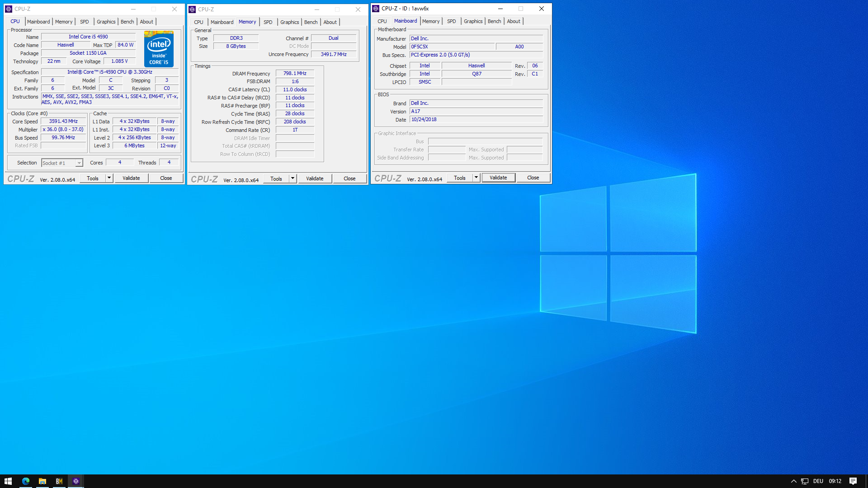The image size is (868, 488).
Task: Open About tab in left CPU-Z window
Action: tap(146, 22)
